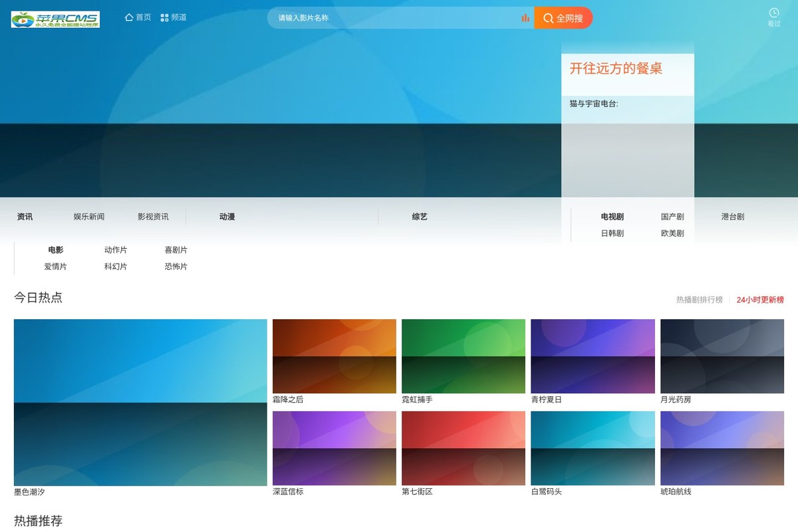Click the 深蓝信标 title text
The image size is (798, 532).
click(288, 491)
